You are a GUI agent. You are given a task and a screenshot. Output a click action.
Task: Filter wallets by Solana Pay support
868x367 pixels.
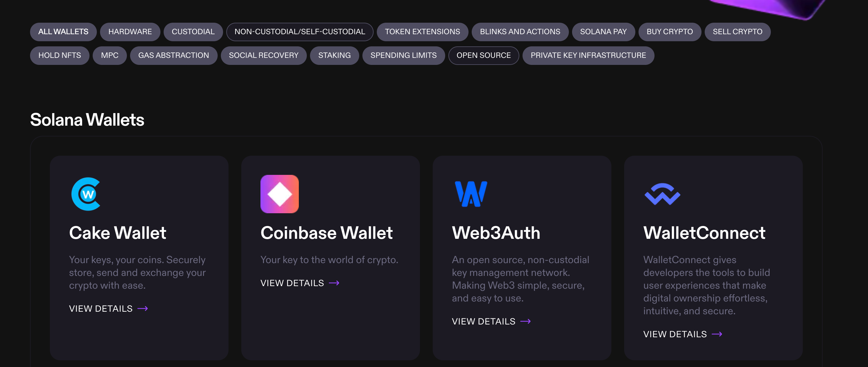(603, 32)
